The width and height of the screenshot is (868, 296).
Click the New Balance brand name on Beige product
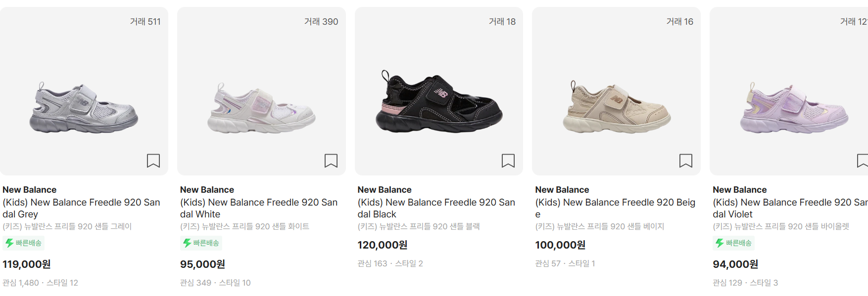tap(562, 189)
